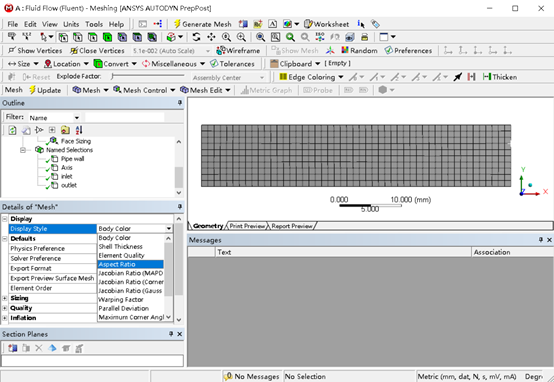Image resolution: width=554 pixels, height=382 pixels.
Task: Click the edge selection filter icon
Action: pos(78,37)
